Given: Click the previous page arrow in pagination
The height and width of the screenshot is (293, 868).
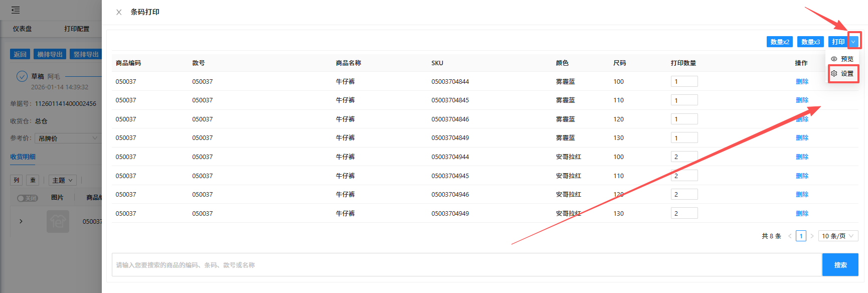Looking at the screenshot, I should (x=790, y=236).
